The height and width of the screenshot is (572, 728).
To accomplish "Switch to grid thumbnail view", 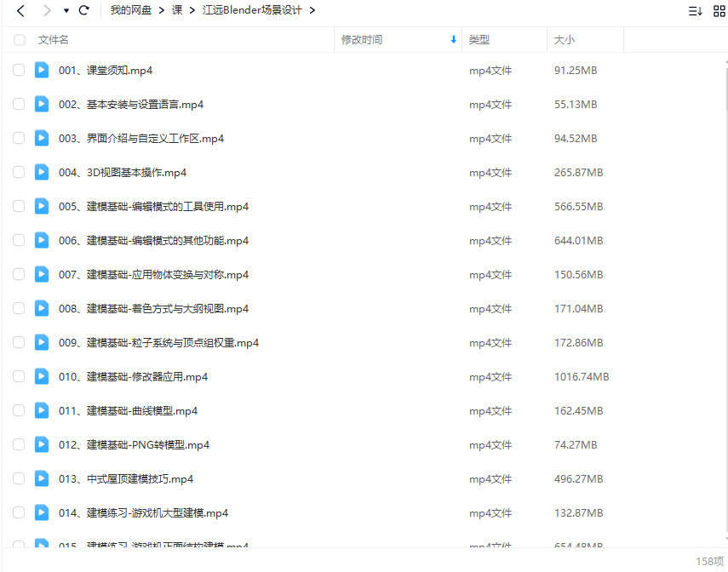I will (717, 11).
